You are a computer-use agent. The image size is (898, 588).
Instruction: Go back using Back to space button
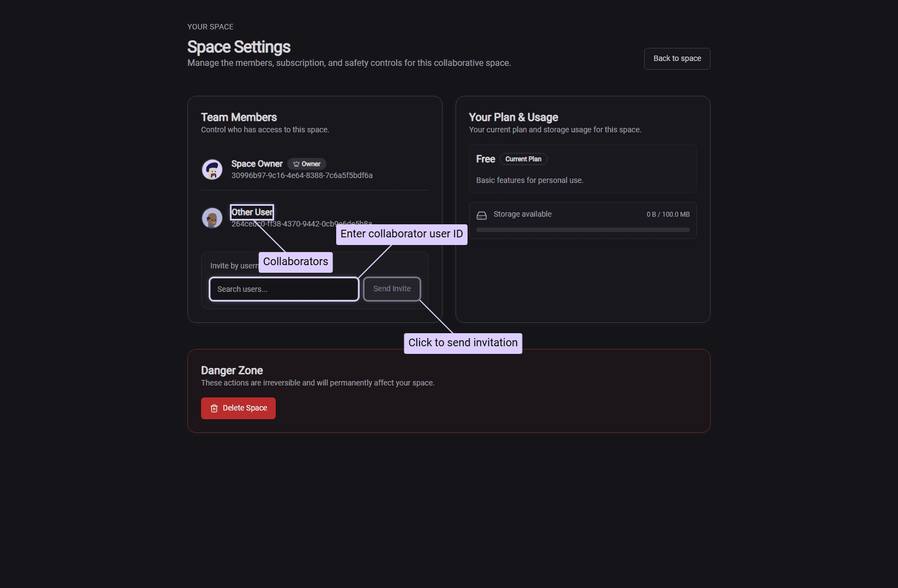[x=677, y=59]
